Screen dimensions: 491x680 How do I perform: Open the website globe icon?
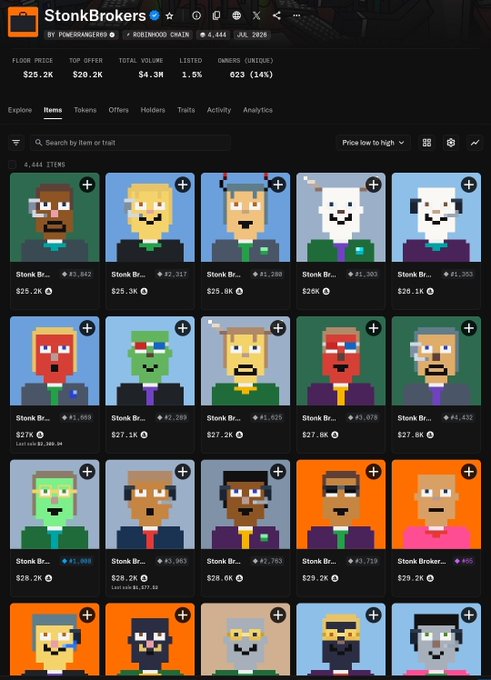236,16
